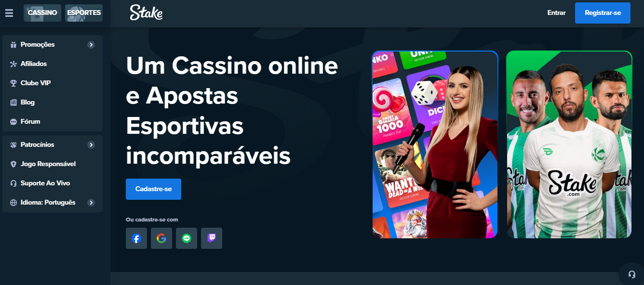Click the Cadastre-se button
The width and height of the screenshot is (644, 285).
tap(153, 189)
